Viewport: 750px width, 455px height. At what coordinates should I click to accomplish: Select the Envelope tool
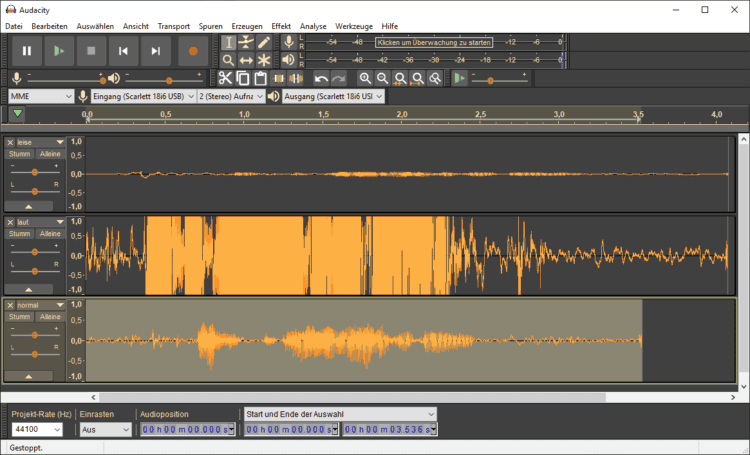[246, 43]
